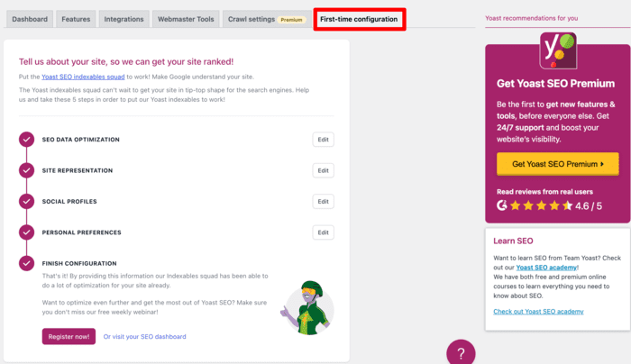Click the Social Profiles checkmark circle
Screen dimensions: 631x364
pos(26,201)
